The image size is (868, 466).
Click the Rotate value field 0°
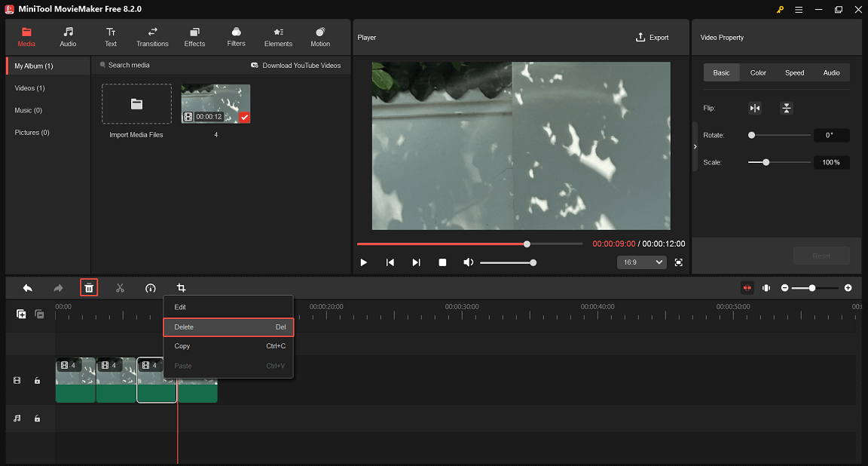tap(831, 135)
